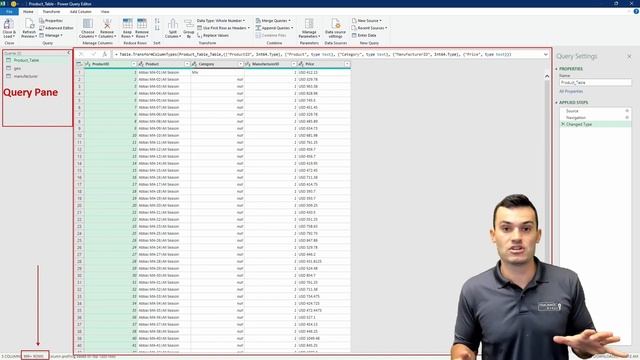
Task: Open the Source step settings gear
Action: (x=627, y=111)
